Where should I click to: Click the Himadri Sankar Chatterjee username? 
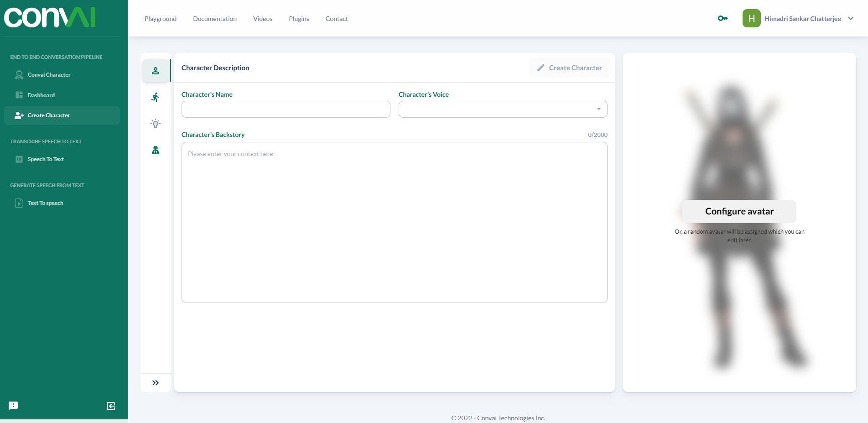coord(803,19)
